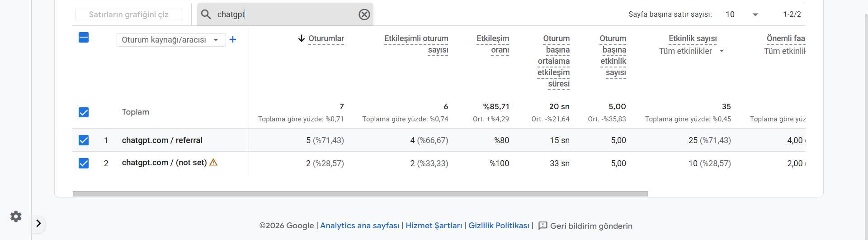Click the sort arrow beside Oturumlar

click(302, 38)
